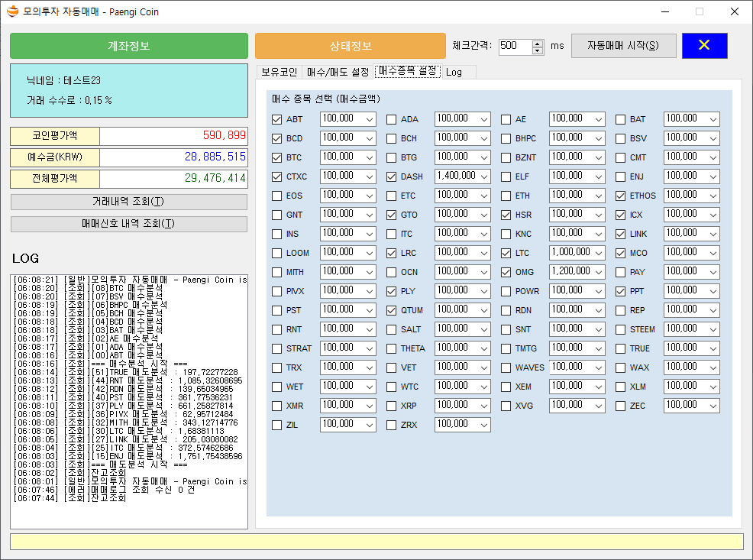This screenshot has width=753, height=560.
Task: Uncheck the QTUM coin checkbox
Action: pyautogui.click(x=391, y=310)
